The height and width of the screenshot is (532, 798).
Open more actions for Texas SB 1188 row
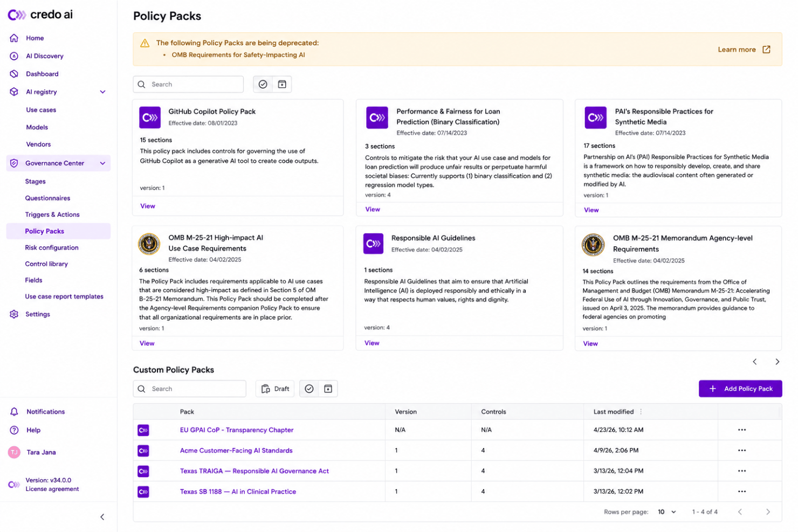coord(742,492)
